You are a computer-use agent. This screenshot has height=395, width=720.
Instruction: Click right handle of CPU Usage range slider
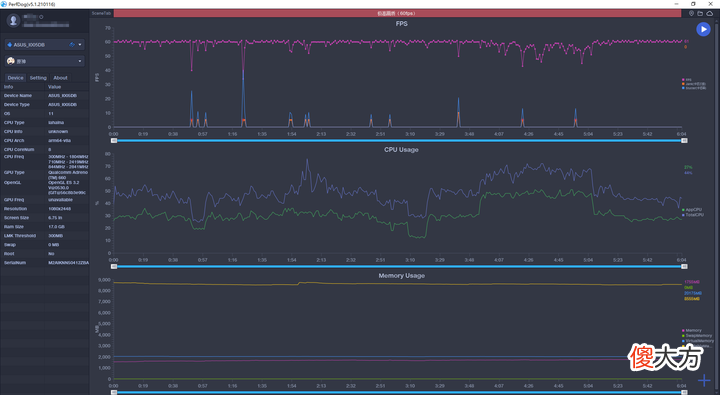(x=684, y=266)
